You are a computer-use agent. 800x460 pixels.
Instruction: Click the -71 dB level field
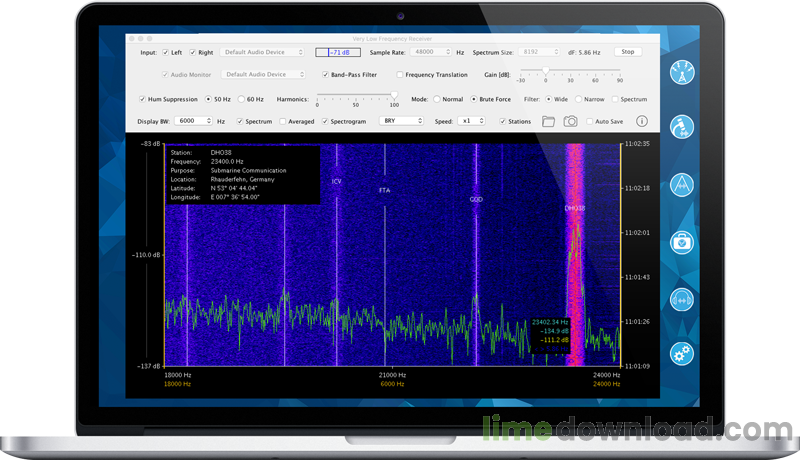click(338, 53)
